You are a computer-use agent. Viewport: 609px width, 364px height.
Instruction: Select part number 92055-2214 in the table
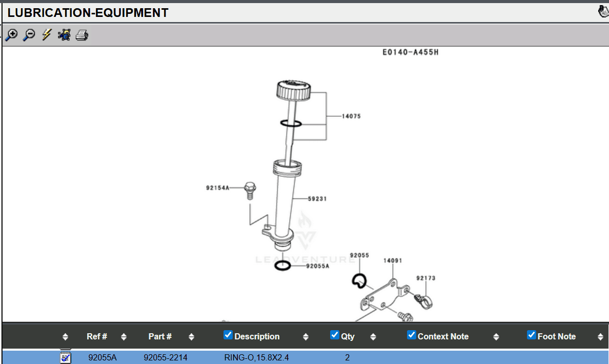165,357
